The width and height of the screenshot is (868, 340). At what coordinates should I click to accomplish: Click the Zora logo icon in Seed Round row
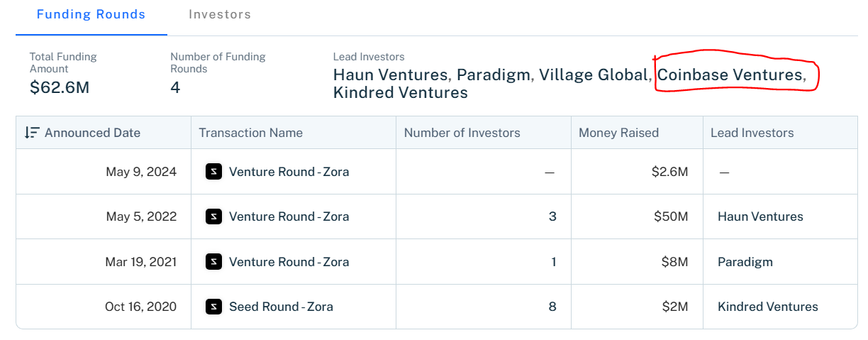click(x=213, y=307)
